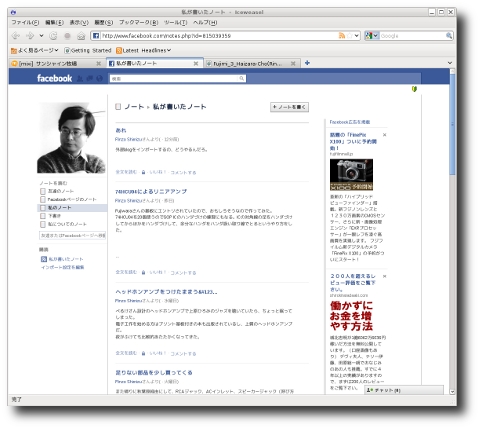Open the list-all-tabs dropdown arrow

tap(450, 63)
